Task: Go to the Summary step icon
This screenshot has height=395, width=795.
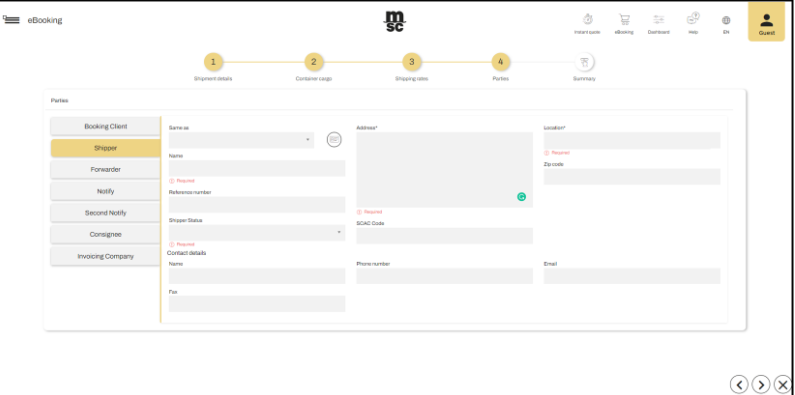Action: pyautogui.click(x=584, y=62)
